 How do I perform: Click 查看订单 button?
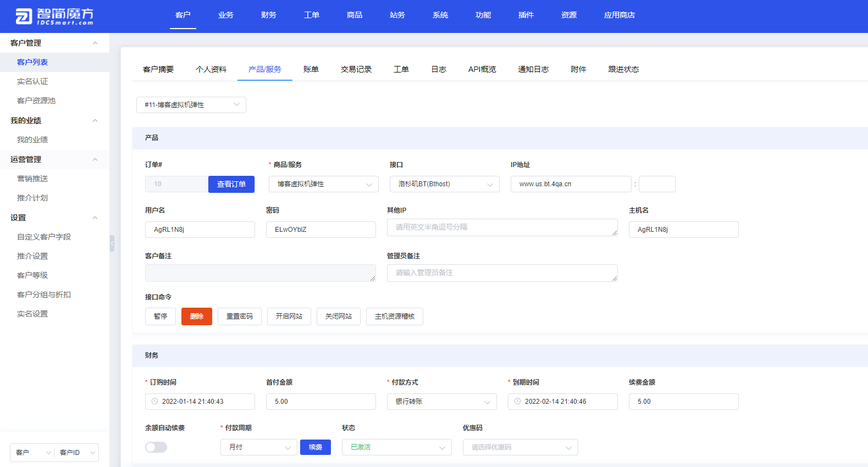pos(231,184)
